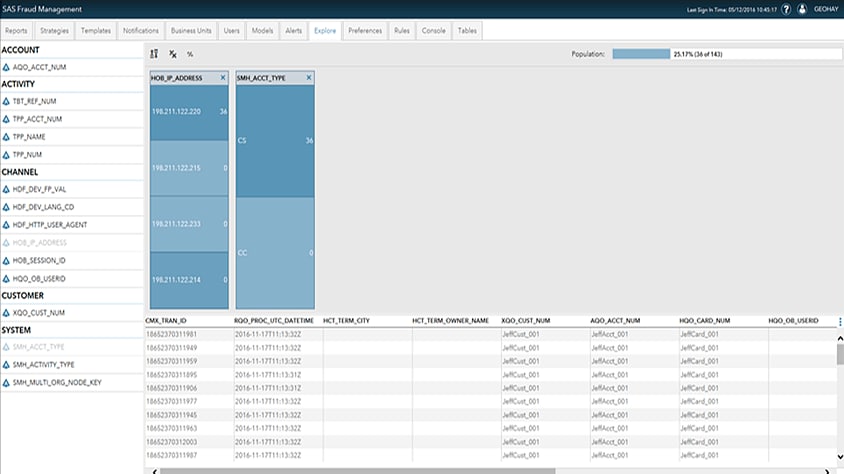The height and width of the screenshot is (474, 844).
Task: Open table column options vertical dots
Action: click(840, 321)
